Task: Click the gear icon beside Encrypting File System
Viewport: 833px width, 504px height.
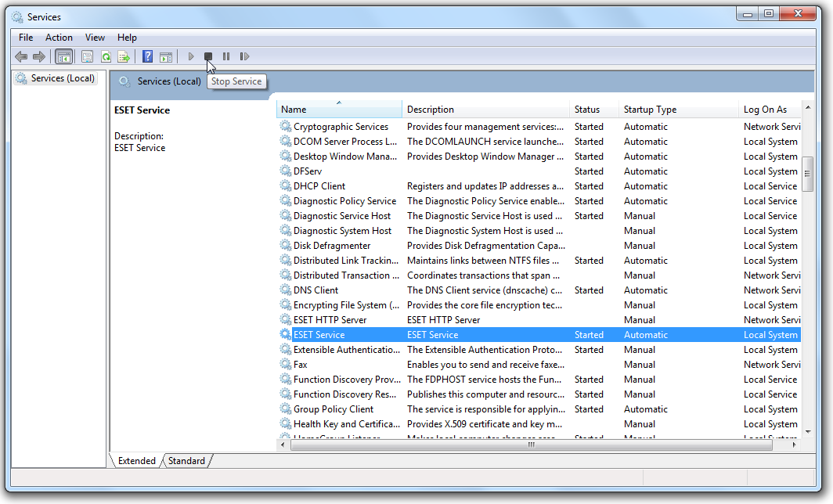Action: tap(285, 305)
